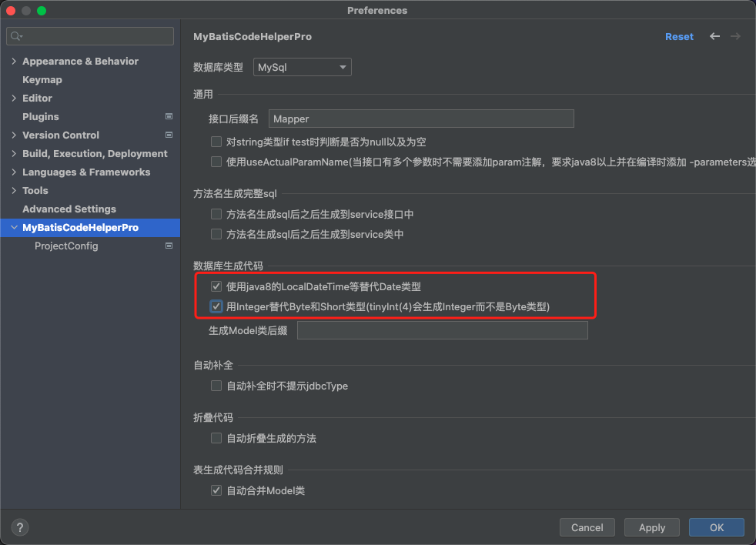
Task: Click the Cancel button
Action: 587,527
